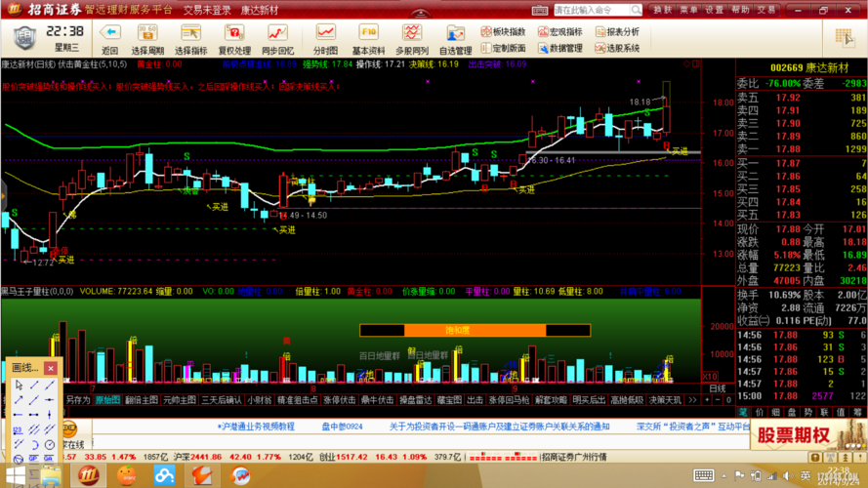Select the 势 tab in quote panel

tap(808, 412)
